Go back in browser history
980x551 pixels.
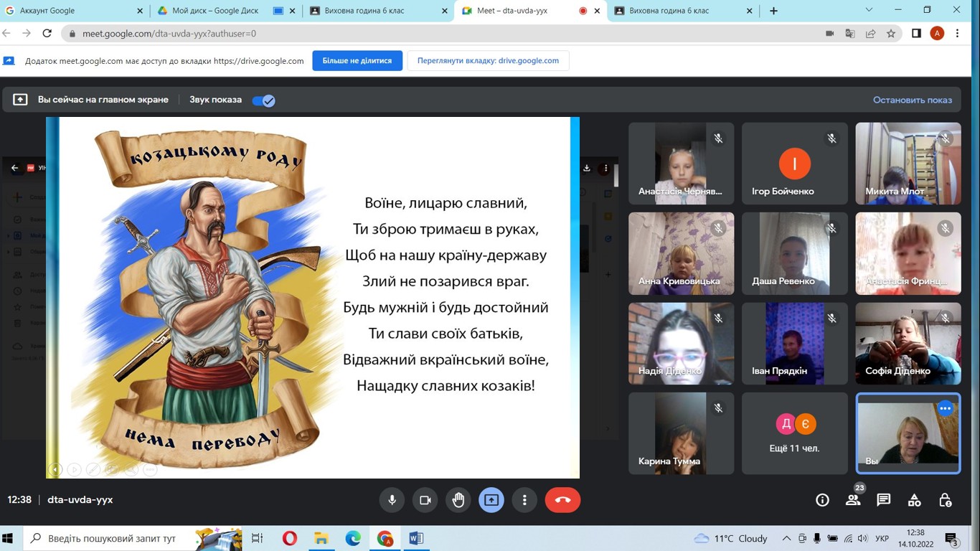point(7,33)
